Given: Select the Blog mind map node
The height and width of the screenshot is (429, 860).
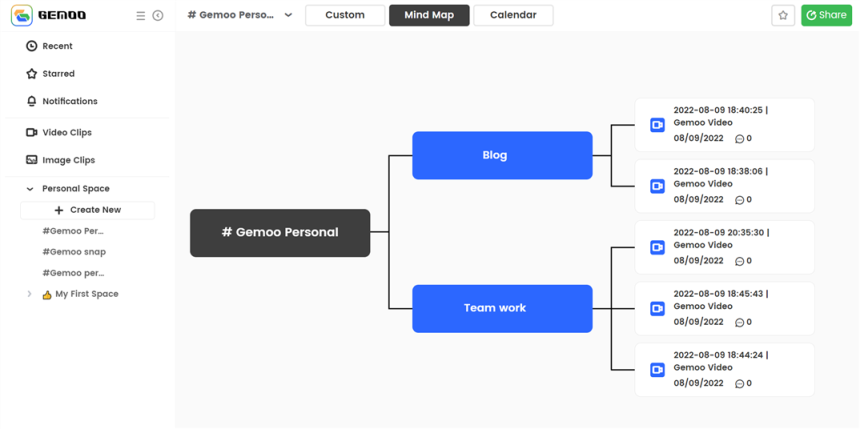Looking at the screenshot, I should (502, 155).
